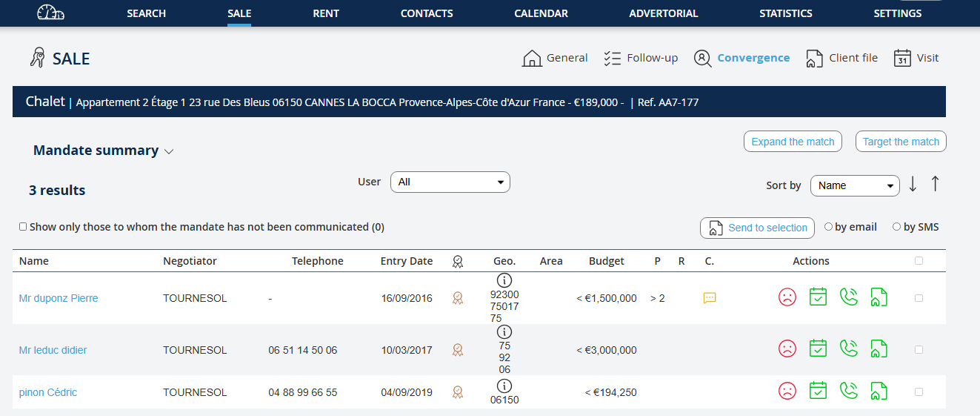Open the Sort by Name dropdown
The image size is (980, 416).
click(x=854, y=185)
